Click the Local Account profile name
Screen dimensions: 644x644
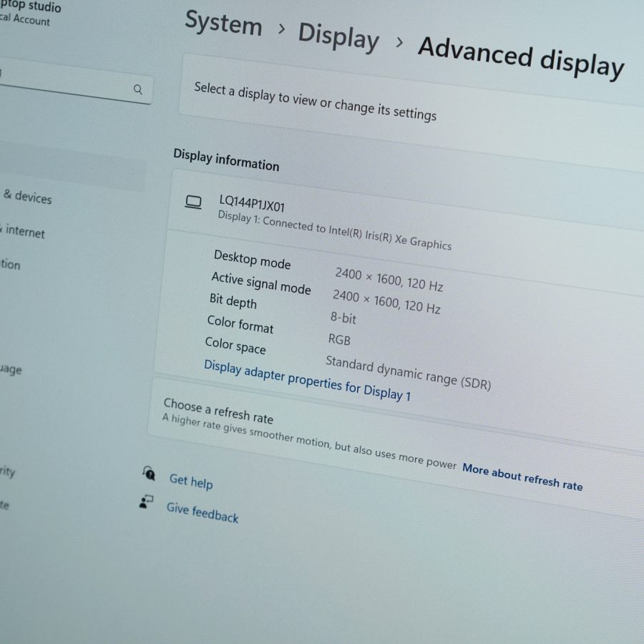[x=24, y=19]
